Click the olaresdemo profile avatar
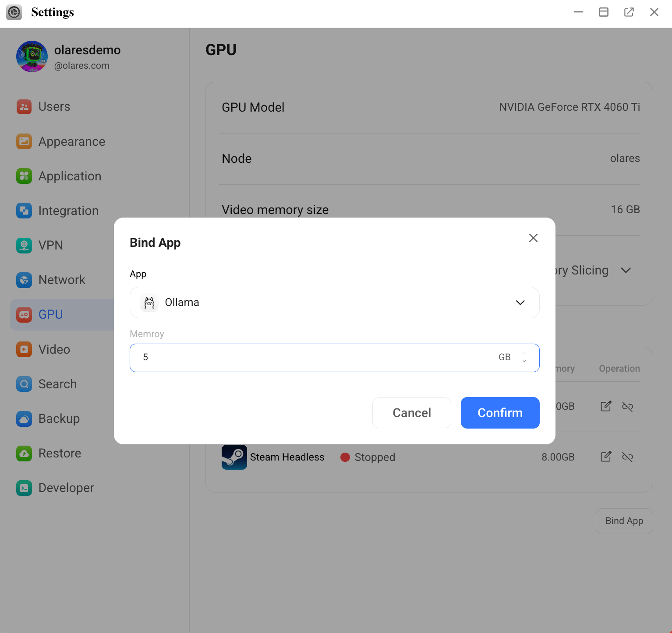672x633 pixels. tap(32, 57)
